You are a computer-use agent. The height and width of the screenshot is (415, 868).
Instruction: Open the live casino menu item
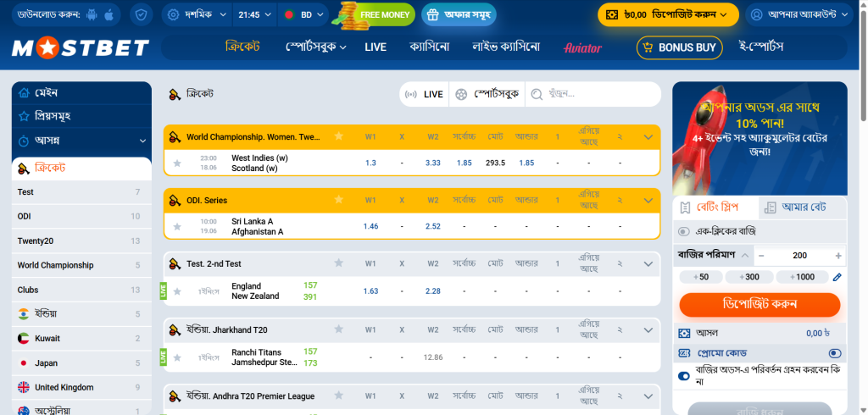pyautogui.click(x=506, y=47)
